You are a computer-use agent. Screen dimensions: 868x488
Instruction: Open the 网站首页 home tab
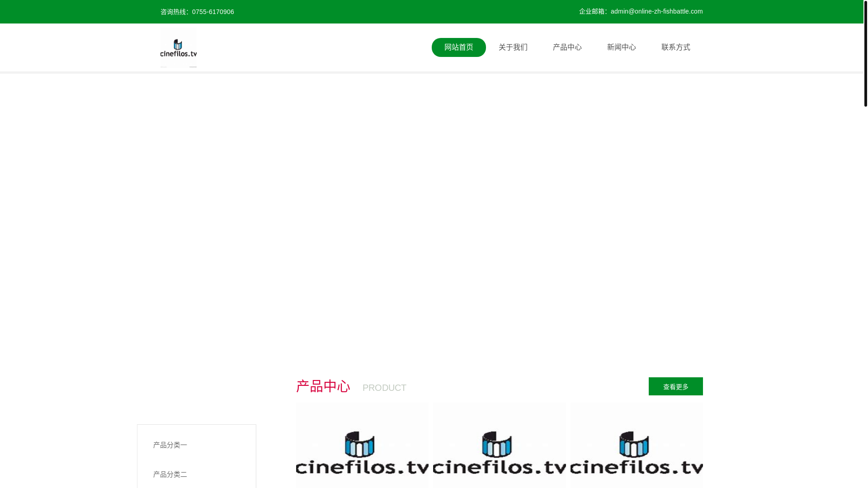(x=459, y=47)
